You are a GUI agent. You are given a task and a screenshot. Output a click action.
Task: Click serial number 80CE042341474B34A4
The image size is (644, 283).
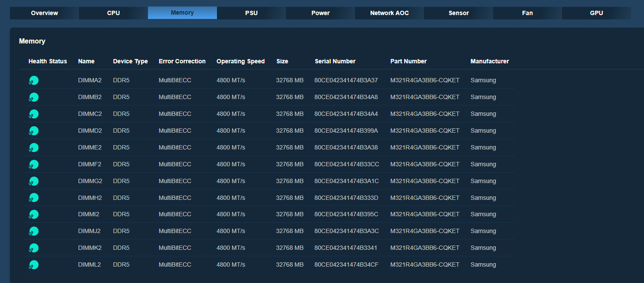click(x=346, y=114)
